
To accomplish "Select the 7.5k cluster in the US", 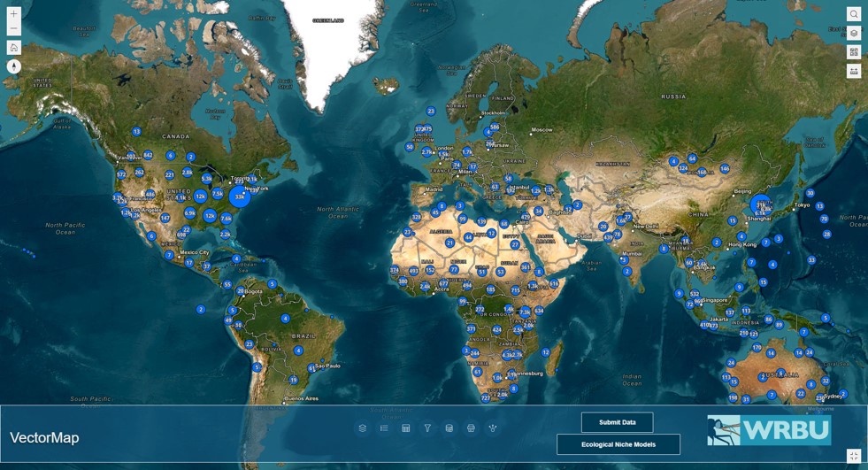I will click(x=218, y=194).
